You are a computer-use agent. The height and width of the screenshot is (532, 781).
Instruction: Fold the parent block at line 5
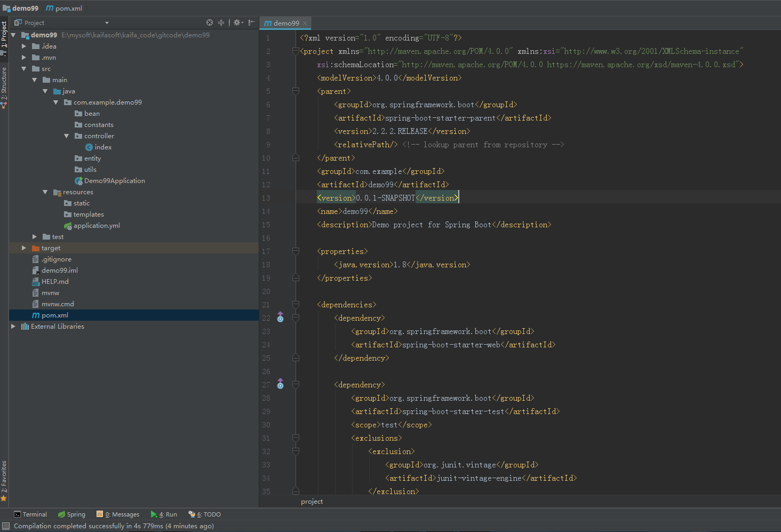coord(296,91)
